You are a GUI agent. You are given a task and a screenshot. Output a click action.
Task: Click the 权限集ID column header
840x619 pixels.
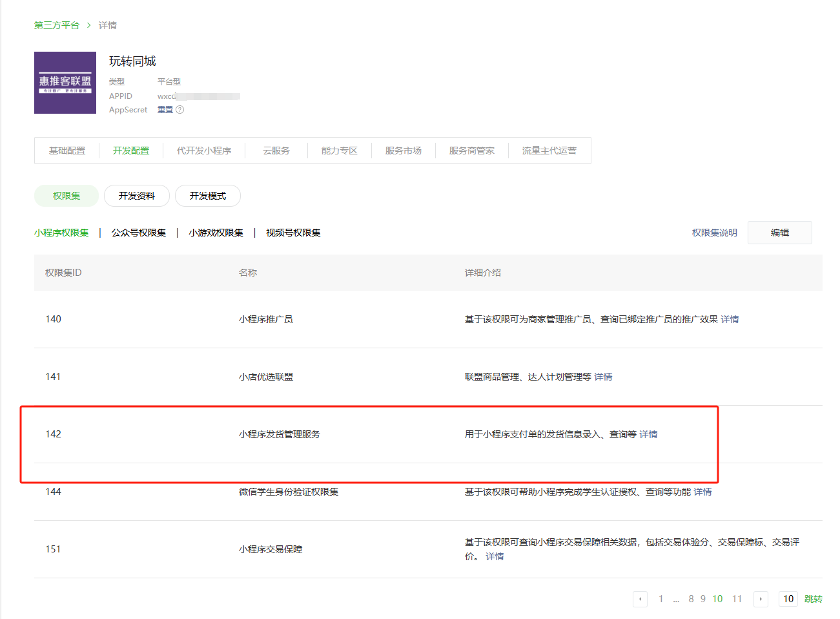coord(63,273)
